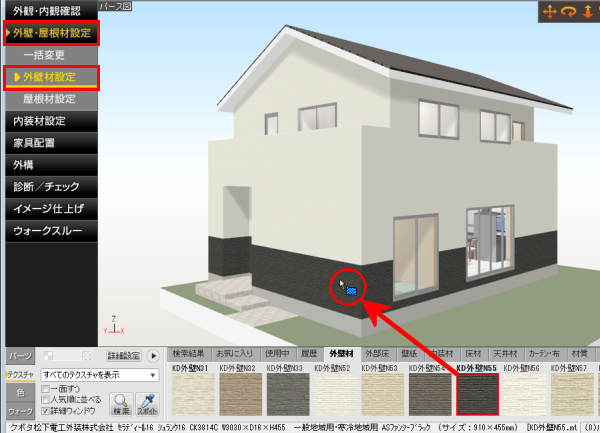
Task: Pick the KD外壁N57 texture swatch
Action: click(x=572, y=394)
